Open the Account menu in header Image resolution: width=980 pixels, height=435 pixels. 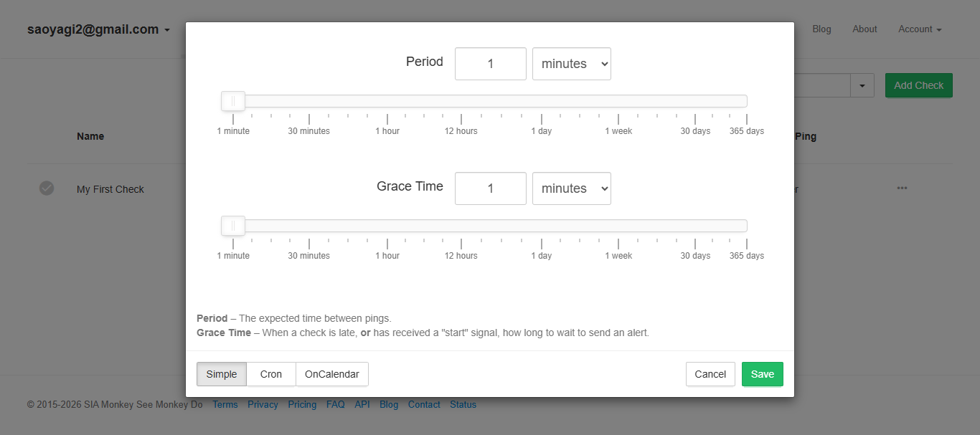[919, 29]
